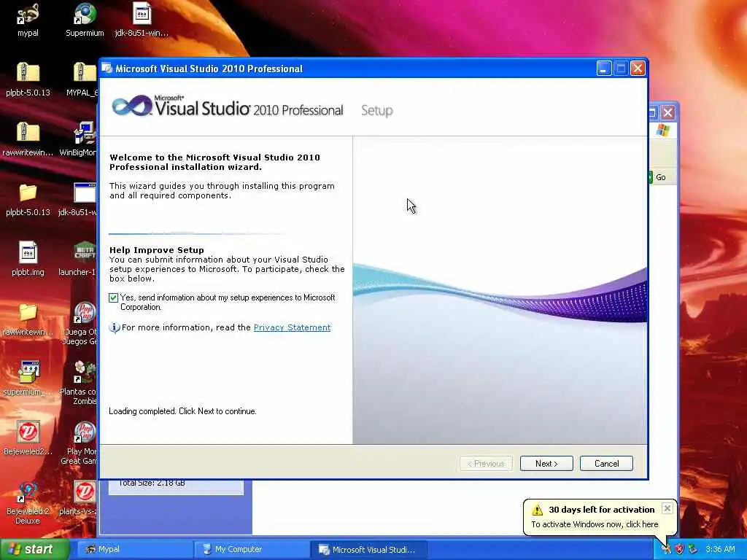
Task: Select the rawwritewin folder icon
Action: (x=28, y=313)
